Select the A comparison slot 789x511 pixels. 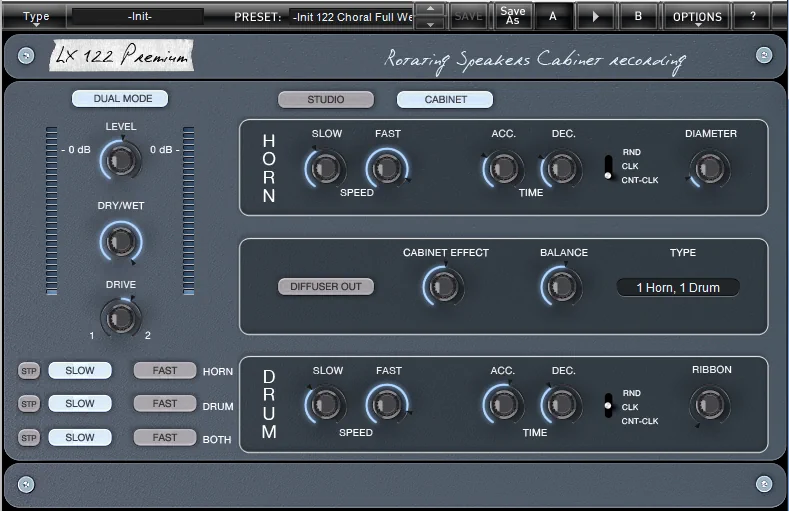553,17
